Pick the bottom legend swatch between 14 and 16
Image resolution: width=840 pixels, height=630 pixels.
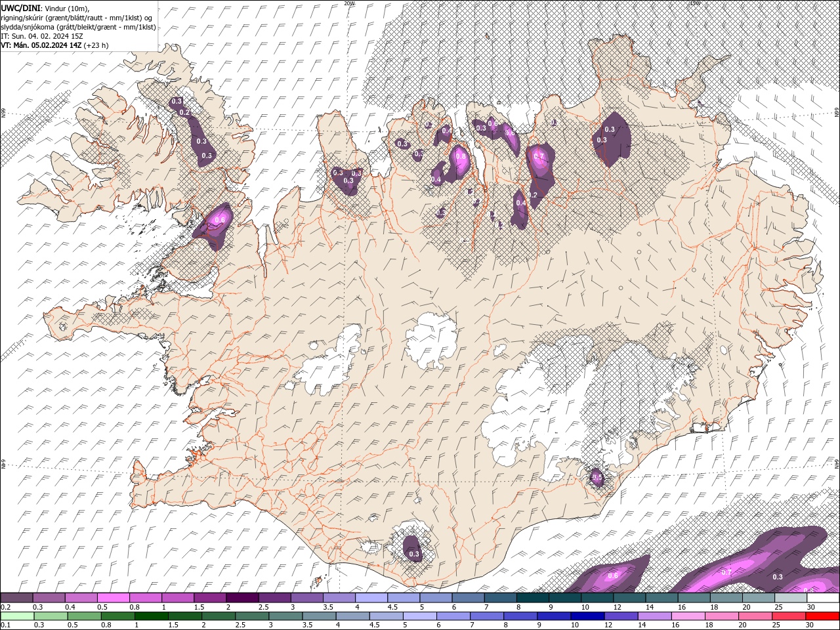(x=654, y=616)
